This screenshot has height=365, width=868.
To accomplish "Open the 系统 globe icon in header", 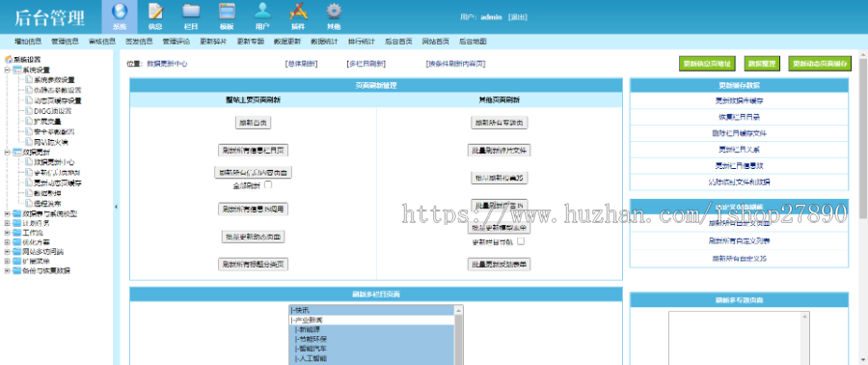I will click(x=120, y=12).
